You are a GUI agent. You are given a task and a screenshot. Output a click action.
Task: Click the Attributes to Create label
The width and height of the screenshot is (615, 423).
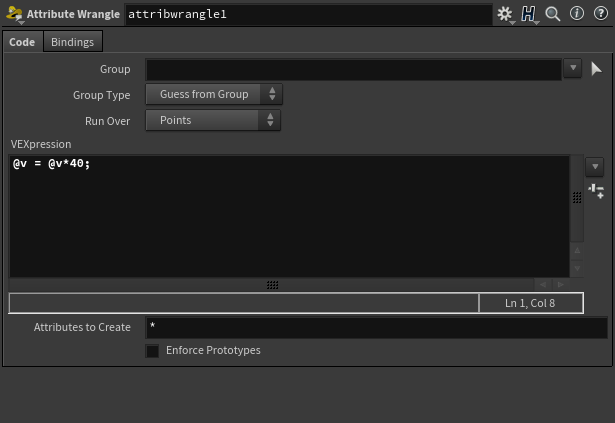[82, 327]
